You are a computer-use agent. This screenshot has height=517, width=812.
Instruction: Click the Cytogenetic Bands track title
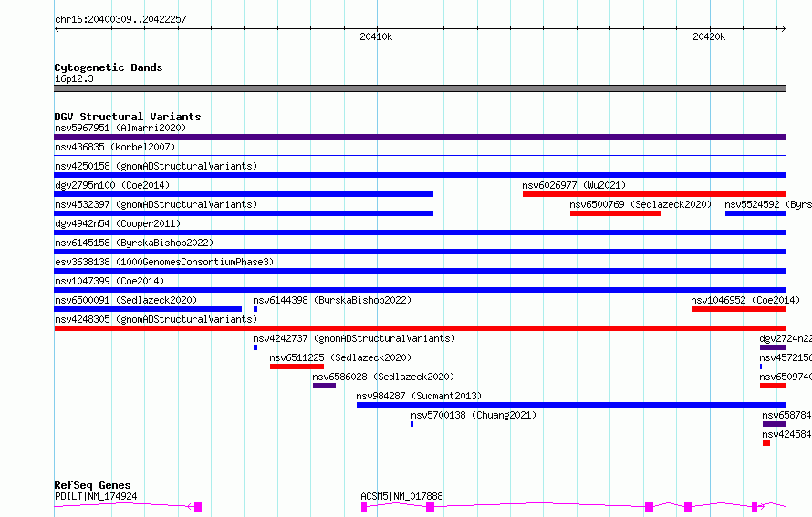109,67
